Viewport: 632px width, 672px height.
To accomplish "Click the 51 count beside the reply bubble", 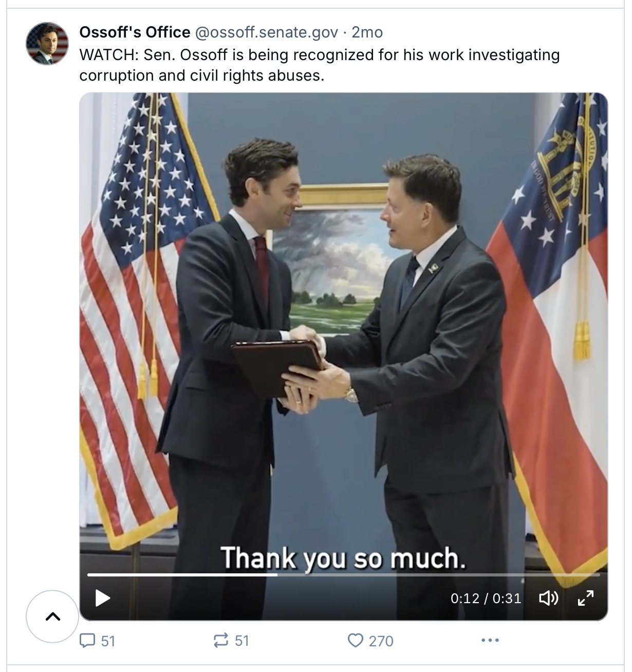I will pyautogui.click(x=108, y=641).
